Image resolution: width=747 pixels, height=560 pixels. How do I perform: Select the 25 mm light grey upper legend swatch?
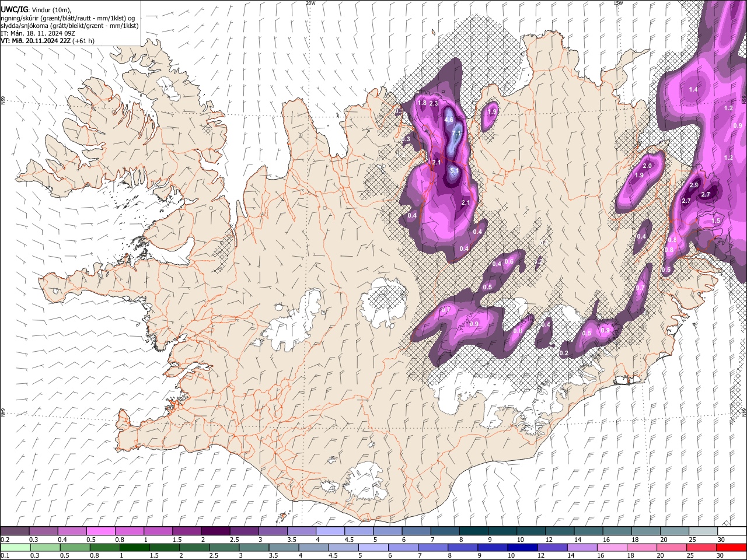point(704,531)
